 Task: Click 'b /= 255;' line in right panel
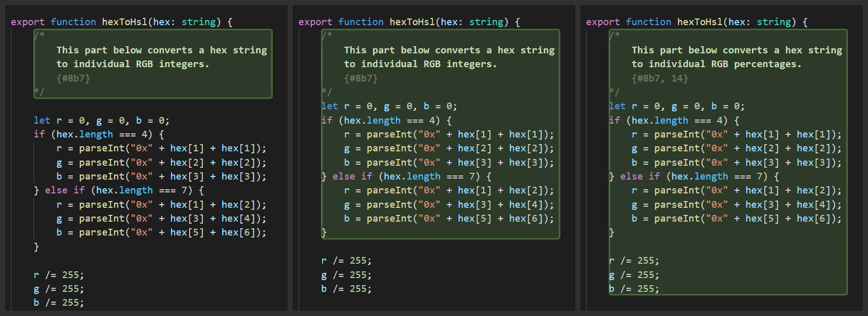[x=634, y=289]
